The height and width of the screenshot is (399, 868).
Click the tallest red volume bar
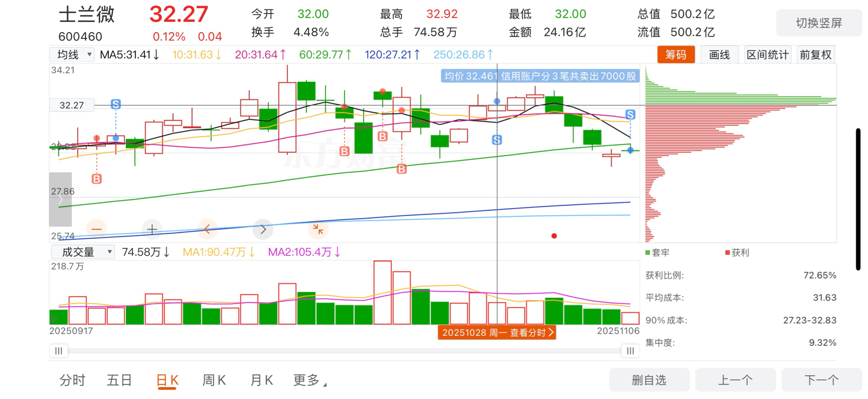pyautogui.click(x=383, y=292)
